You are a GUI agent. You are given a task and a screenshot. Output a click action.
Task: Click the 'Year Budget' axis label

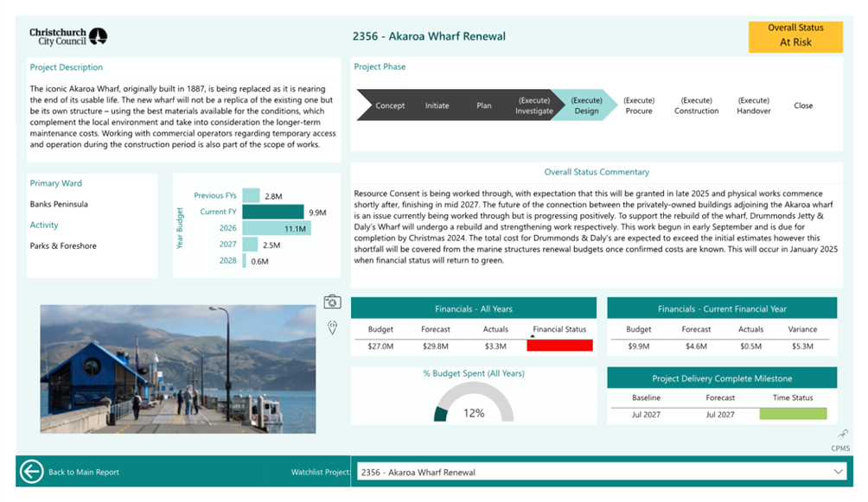[x=179, y=228]
